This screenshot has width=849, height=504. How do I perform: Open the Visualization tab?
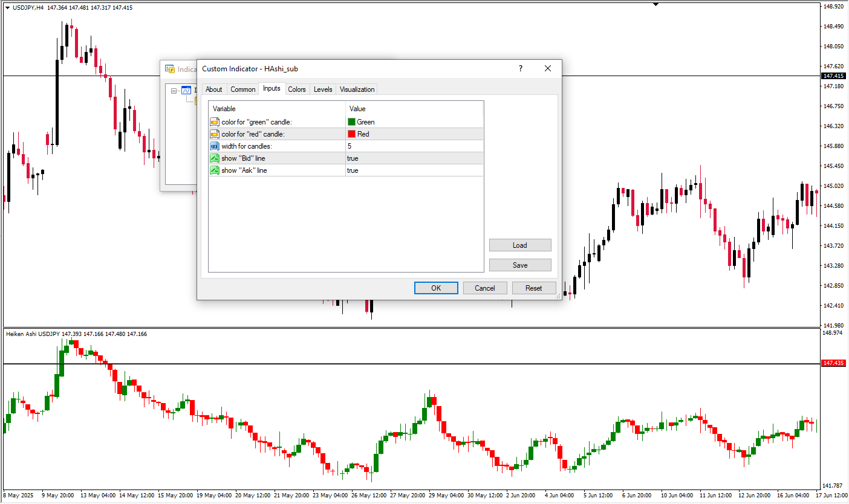point(357,89)
